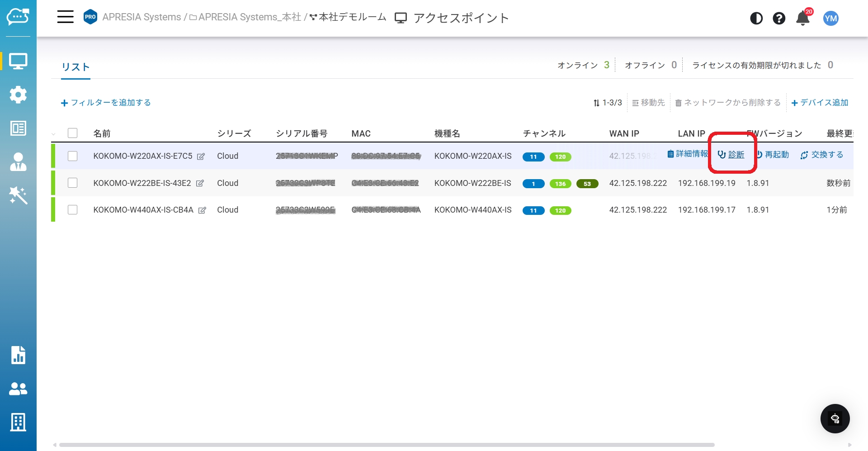Select checkbox for KOKOMO-W220AX-IS-E7C5 row

pyautogui.click(x=72, y=156)
